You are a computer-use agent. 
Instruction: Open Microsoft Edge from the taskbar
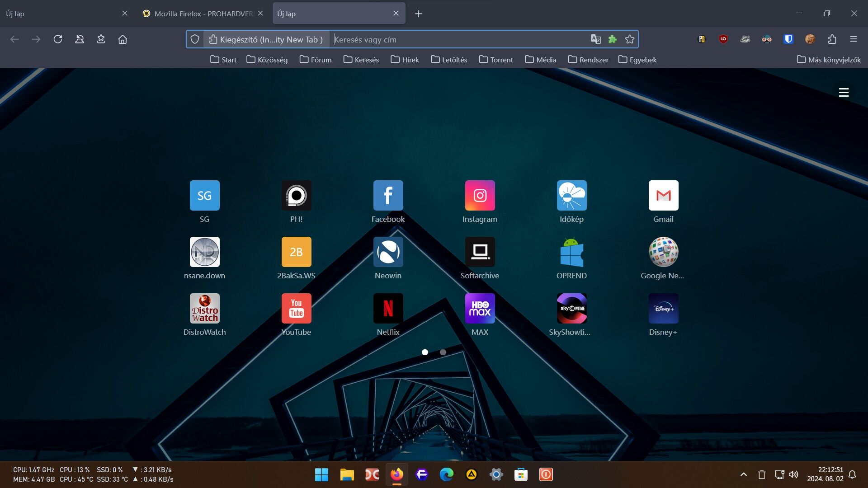(x=447, y=474)
